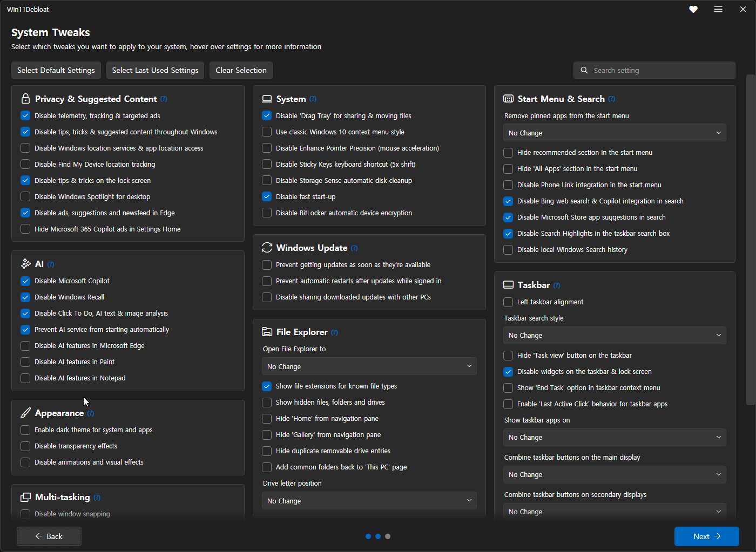
Task: Click the help icon next to System heading
Action: [x=313, y=99]
